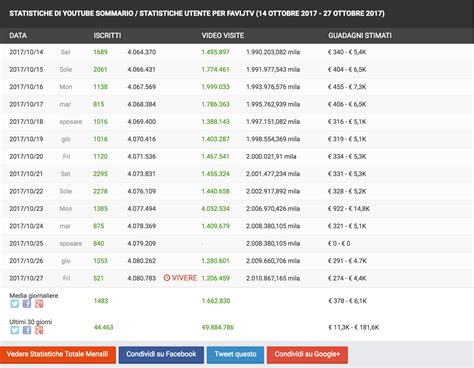This screenshot has width=474, height=368.
Task: Click Facebook icon under Ultimi 30 giorni
Action: (27, 330)
